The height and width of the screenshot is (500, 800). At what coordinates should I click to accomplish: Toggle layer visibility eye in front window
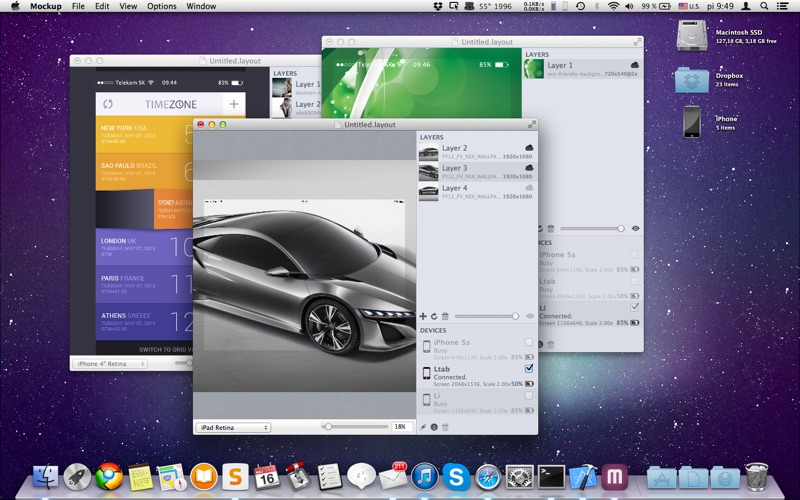point(530,316)
